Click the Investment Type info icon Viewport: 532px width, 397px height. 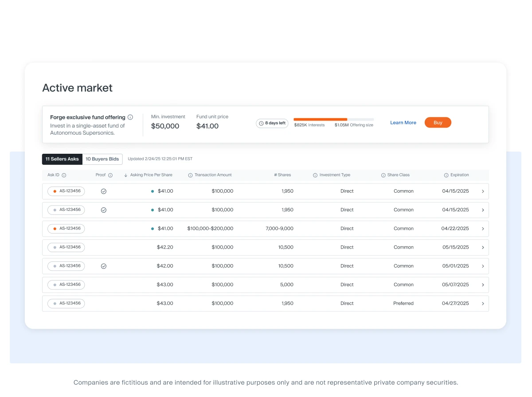pos(315,175)
